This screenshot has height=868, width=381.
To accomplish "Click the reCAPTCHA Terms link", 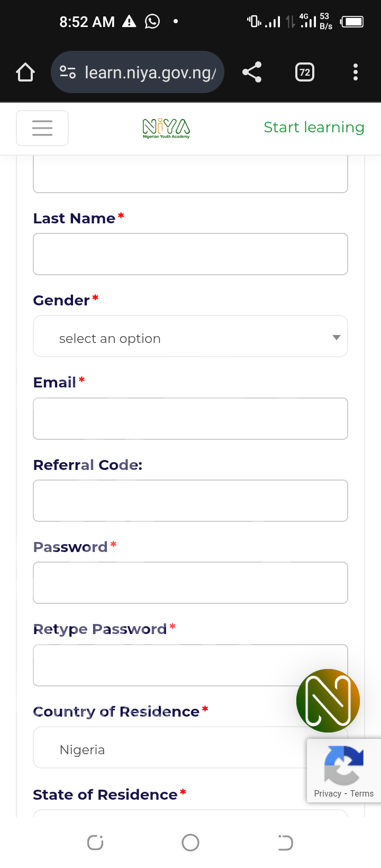I will 362,793.
